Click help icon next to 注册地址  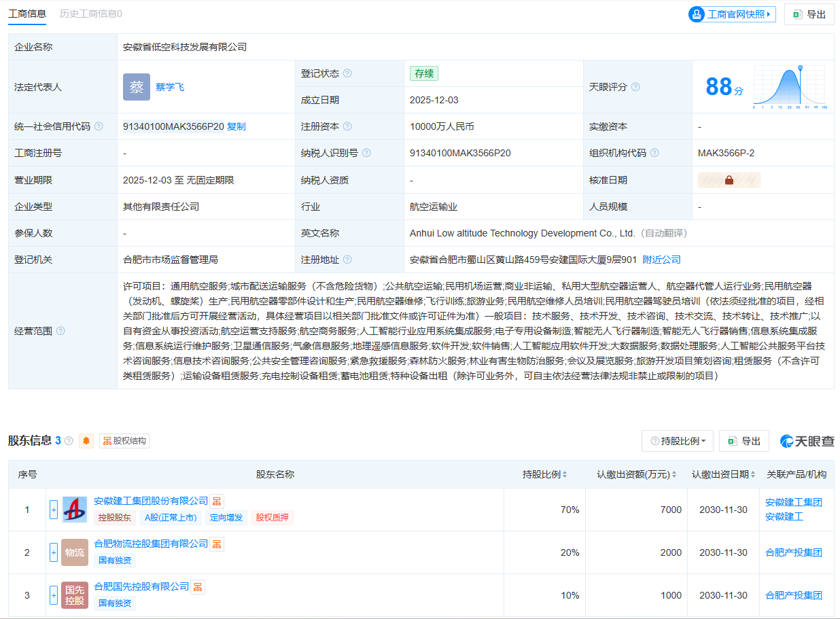347,260
